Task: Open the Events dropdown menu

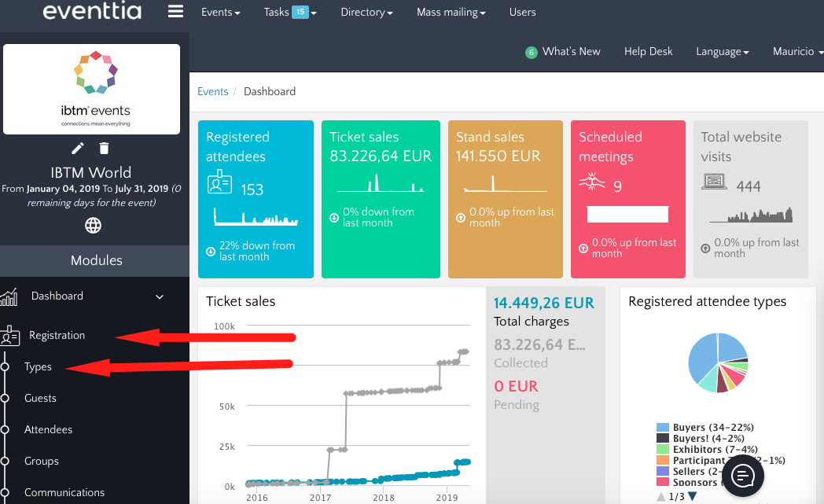Action: pyautogui.click(x=220, y=13)
